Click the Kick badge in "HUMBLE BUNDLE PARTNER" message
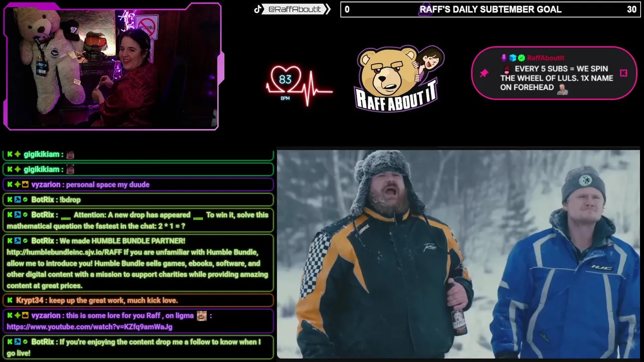Screen dimensions: 644x362 (x=10, y=241)
